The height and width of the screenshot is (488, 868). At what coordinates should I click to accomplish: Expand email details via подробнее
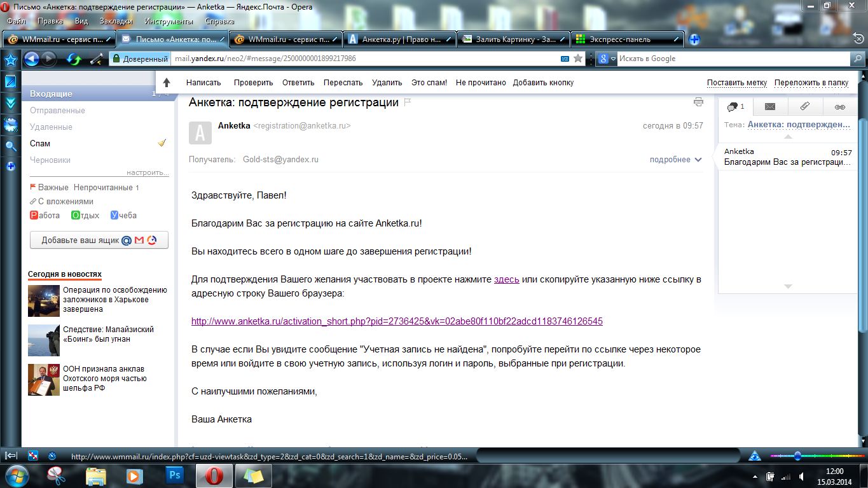click(675, 160)
